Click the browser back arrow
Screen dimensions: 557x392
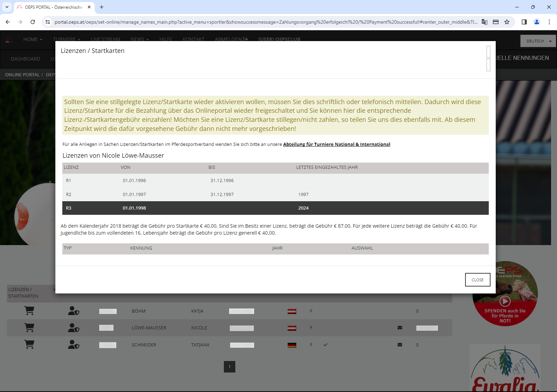(8, 22)
